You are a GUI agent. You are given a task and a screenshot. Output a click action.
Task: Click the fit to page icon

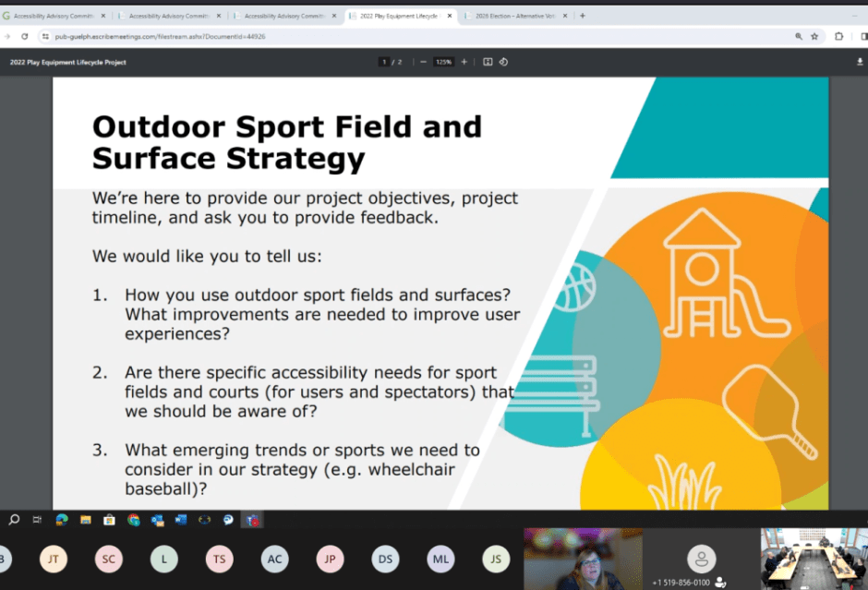pos(488,62)
